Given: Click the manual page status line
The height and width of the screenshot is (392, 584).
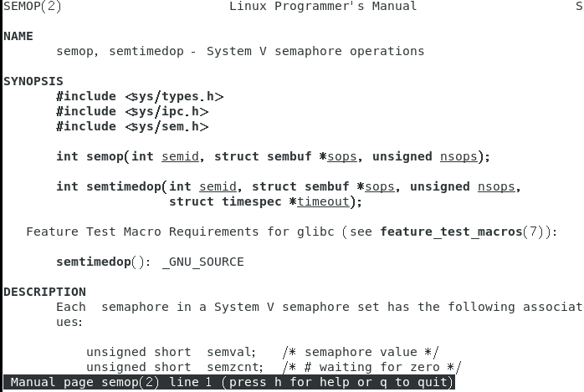Looking at the screenshot, I should (229, 383).
